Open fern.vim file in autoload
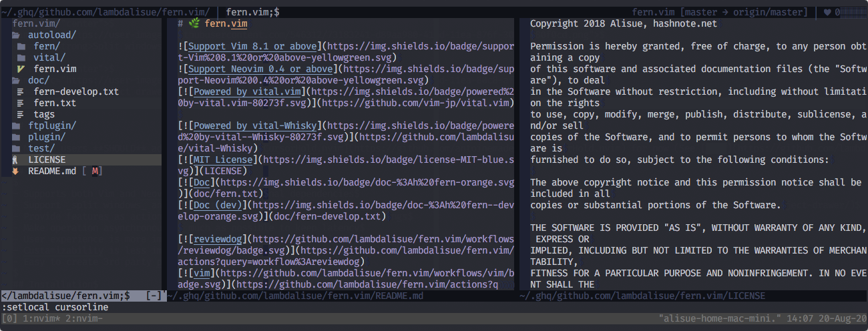Image resolution: width=868 pixels, height=331 pixels. click(55, 69)
